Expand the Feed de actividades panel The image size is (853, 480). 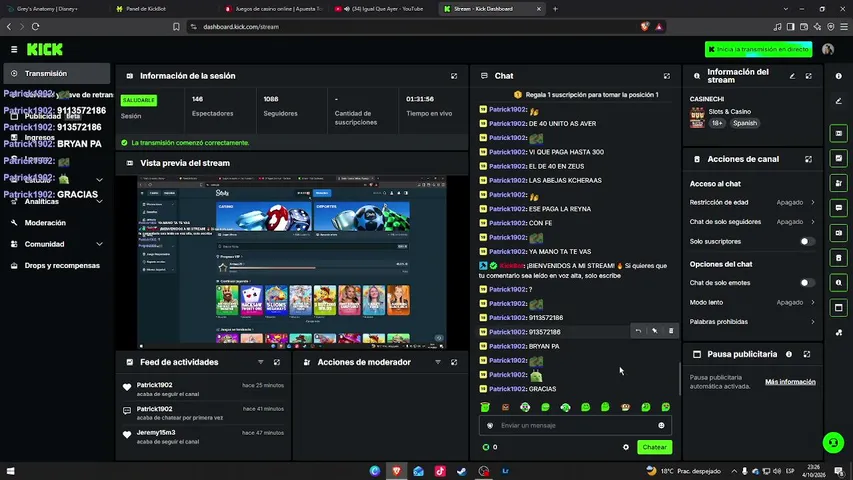click(x=277, y=362)
